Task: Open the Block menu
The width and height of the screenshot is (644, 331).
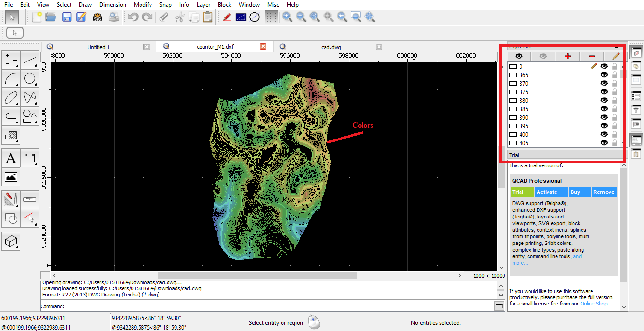Action: pyautogui.click(x=225, y=5)
